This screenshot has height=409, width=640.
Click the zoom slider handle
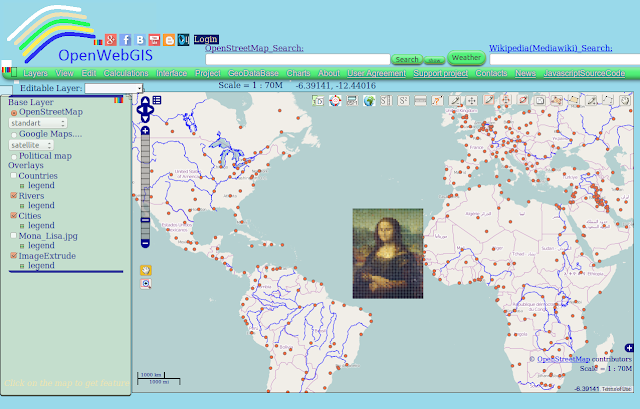tap(145, 220)
